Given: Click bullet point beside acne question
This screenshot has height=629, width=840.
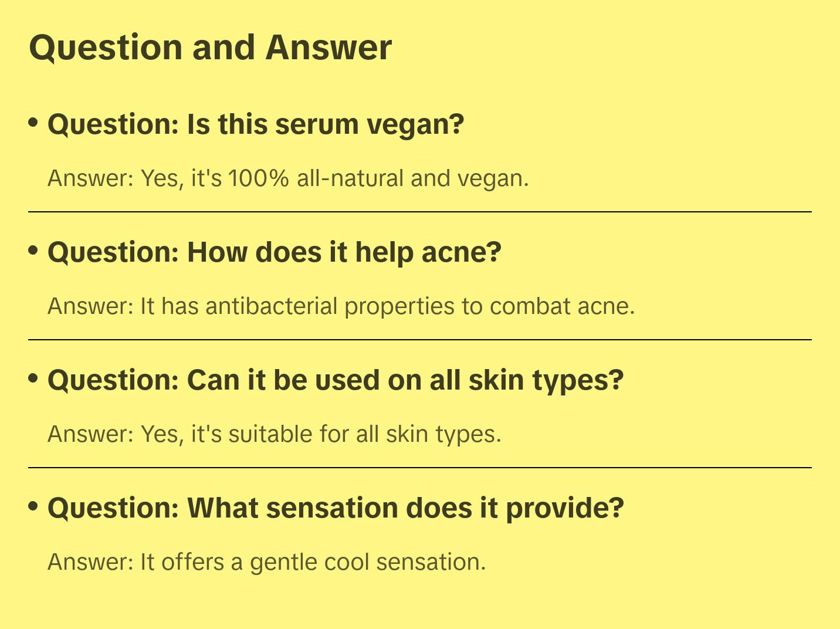Looking at the screenshot, I should (33, 251).
